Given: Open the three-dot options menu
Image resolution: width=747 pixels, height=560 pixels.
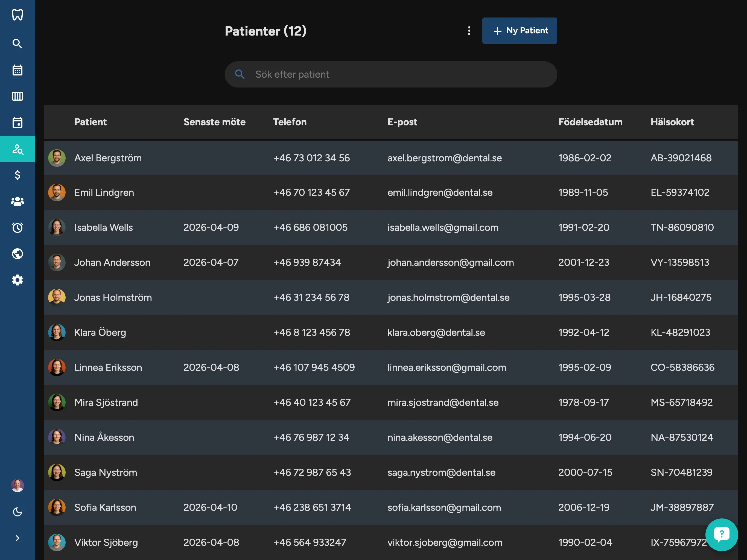Looking at the screenshot, I should tap(469, 31).
